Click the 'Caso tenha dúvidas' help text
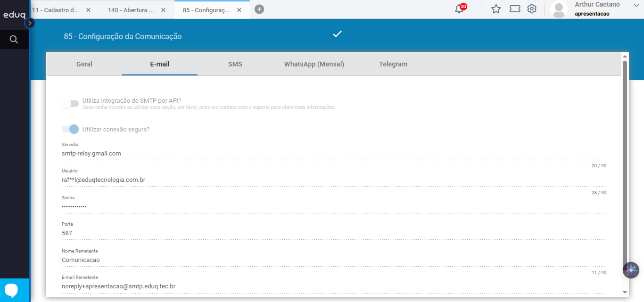This screenshot has width=644, height=302. 209,107
